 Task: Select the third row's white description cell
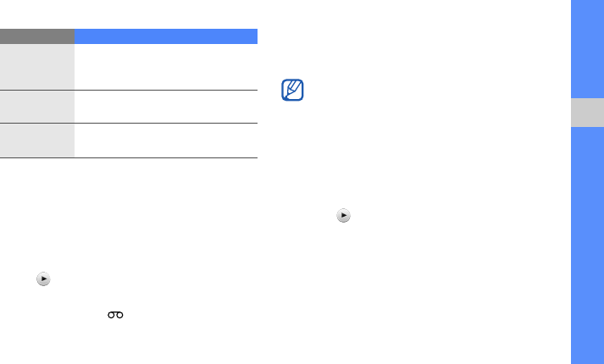click(x=165, y=141)
